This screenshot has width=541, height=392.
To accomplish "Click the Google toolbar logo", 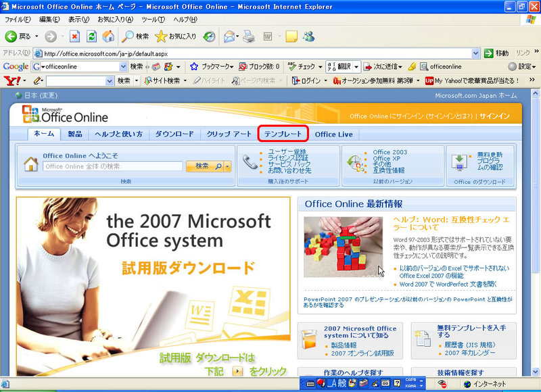I will (16, 66).
